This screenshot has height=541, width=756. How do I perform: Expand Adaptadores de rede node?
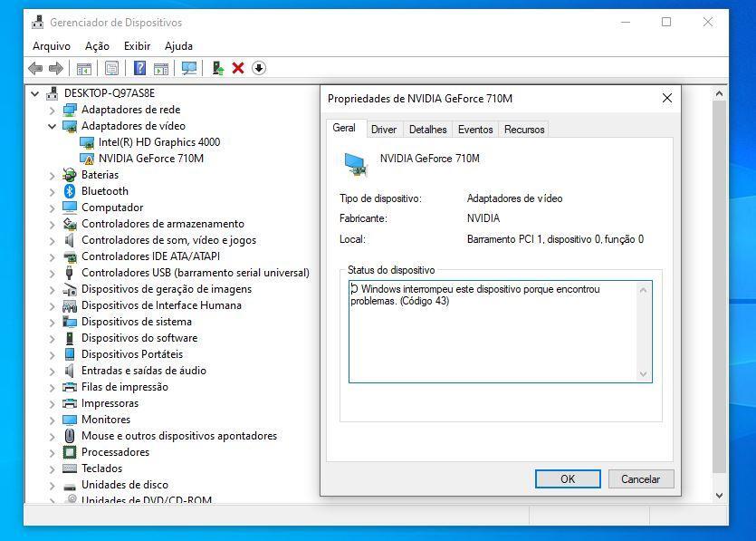[x=53, y=111]
